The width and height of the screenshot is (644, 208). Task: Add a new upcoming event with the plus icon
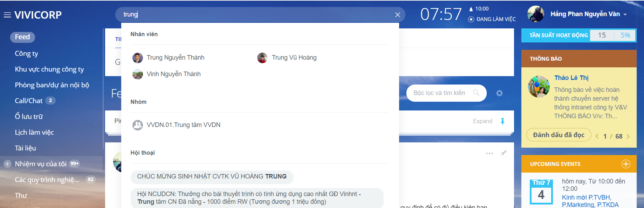pos(626,164)
